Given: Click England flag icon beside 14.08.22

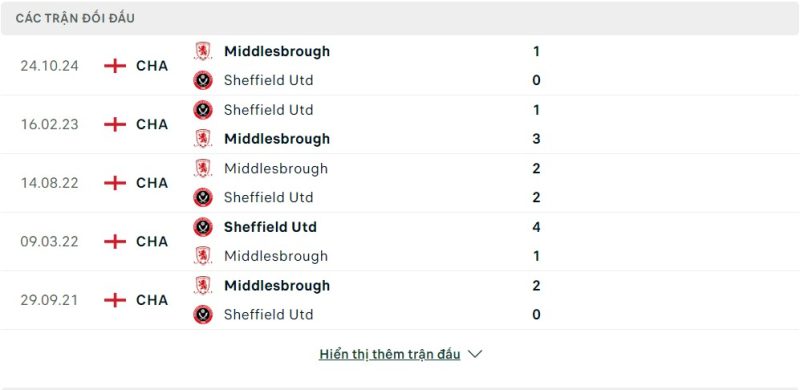Looking at the screenshot, I should pos(115,183).
